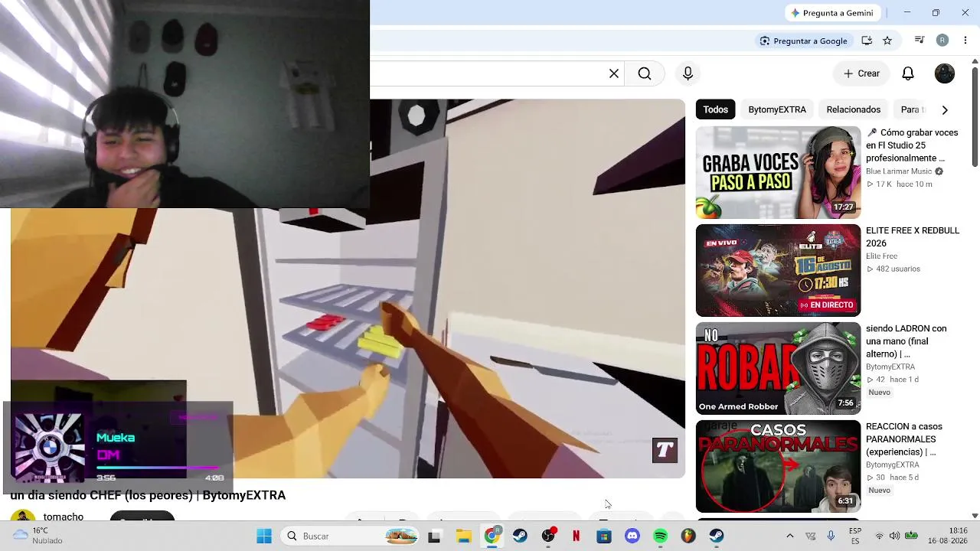This screenshot has height=551, width=980.
Task: Click the video title un dia siendo CHEF
Action: [148, 495]
